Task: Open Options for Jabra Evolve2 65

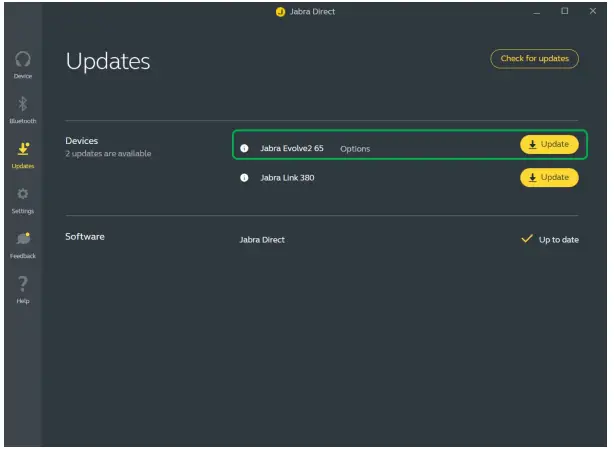Action: click(355, 149)
